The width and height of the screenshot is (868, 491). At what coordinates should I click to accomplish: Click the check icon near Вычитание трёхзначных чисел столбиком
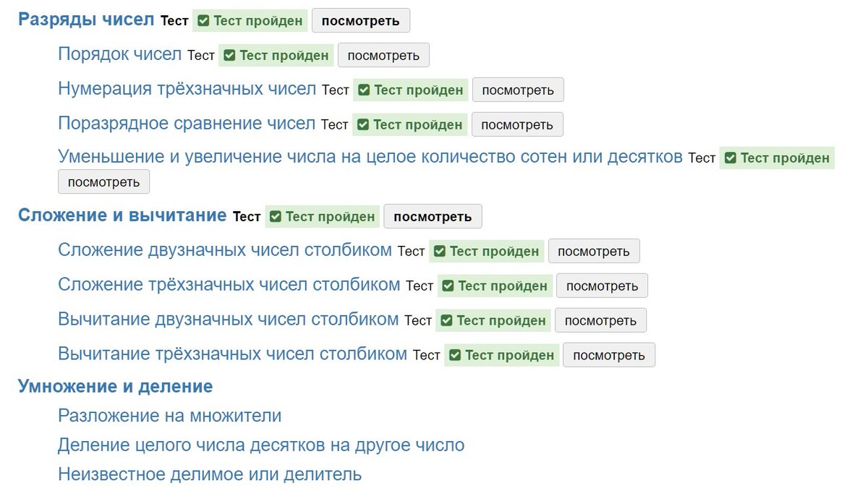tap(454, 355)
